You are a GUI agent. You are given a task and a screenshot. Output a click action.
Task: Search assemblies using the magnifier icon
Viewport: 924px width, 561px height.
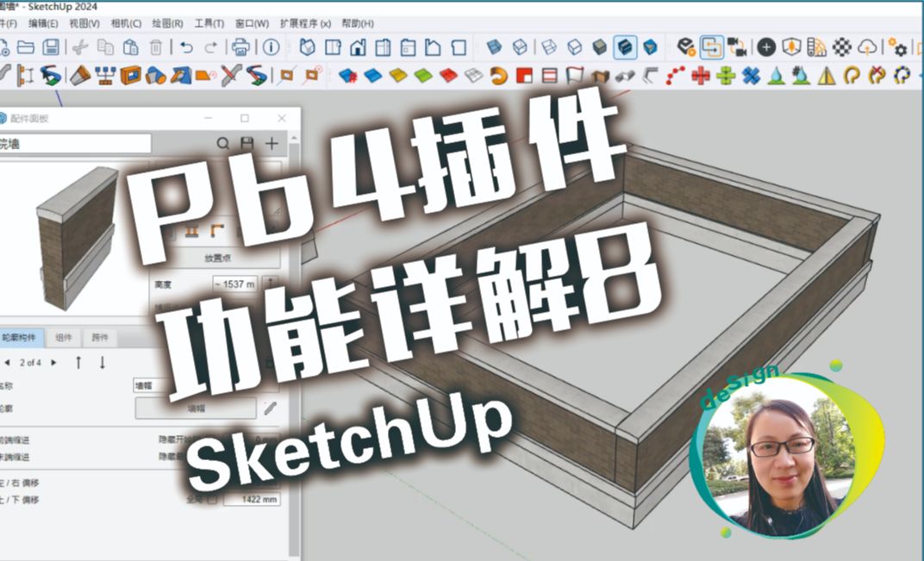tap(224, 143)
